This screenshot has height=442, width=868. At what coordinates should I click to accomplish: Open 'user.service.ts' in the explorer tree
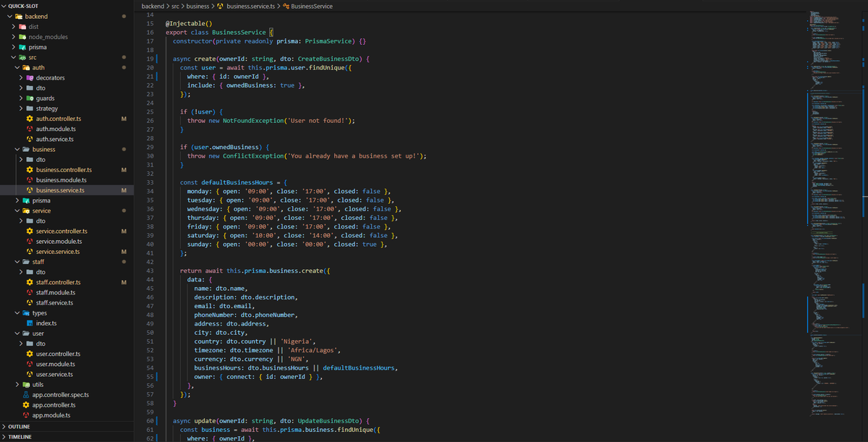click(x=54, y=374)
